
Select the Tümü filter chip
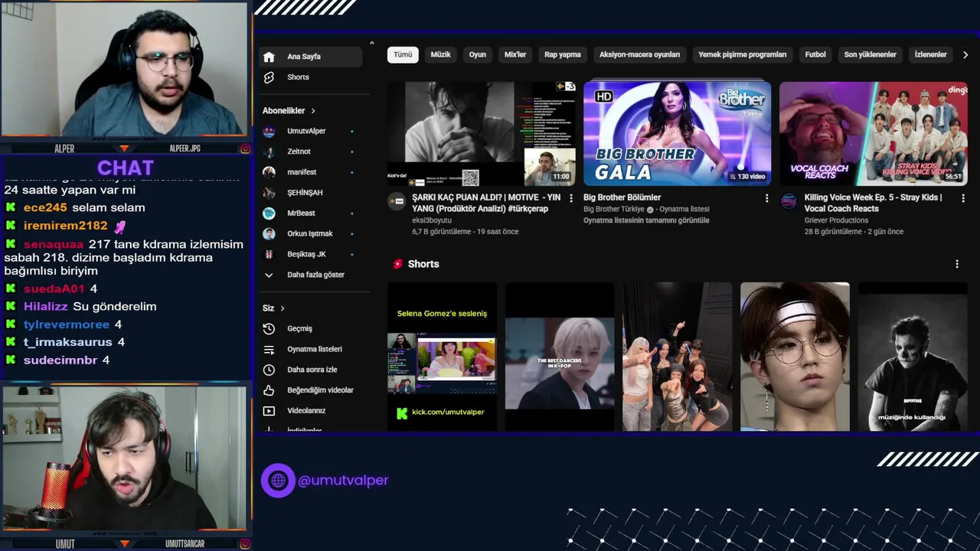tap(403, 55)
